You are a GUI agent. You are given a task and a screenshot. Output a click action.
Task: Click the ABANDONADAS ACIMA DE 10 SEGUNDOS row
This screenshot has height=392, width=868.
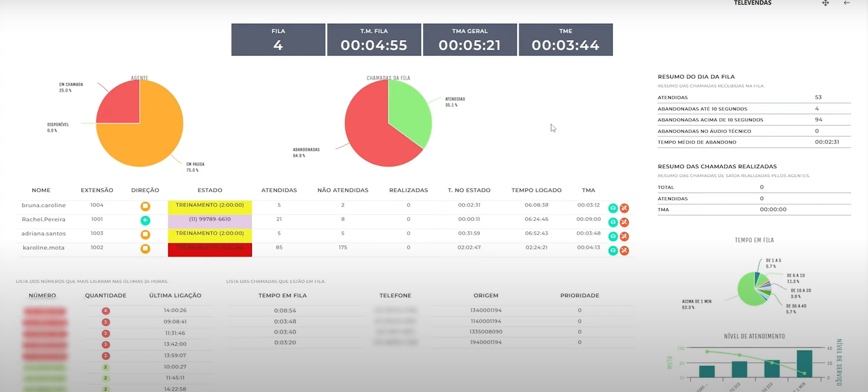(x=754, y=120)
